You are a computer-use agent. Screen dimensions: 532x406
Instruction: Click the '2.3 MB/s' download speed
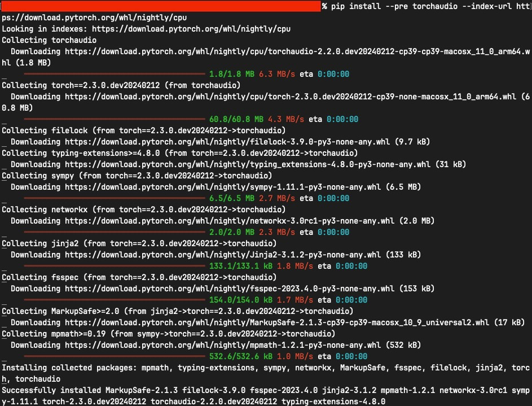pyautogui.click(x=277, y=232)
